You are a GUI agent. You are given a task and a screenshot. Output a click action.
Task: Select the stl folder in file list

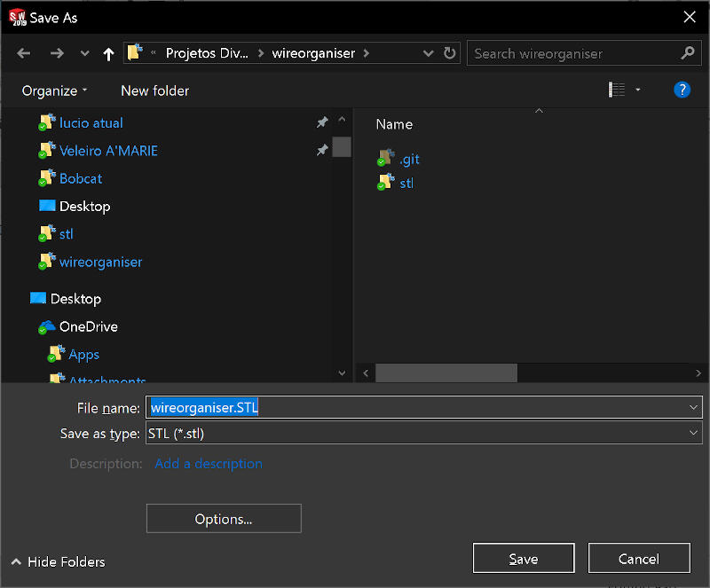tap(406, 184)
